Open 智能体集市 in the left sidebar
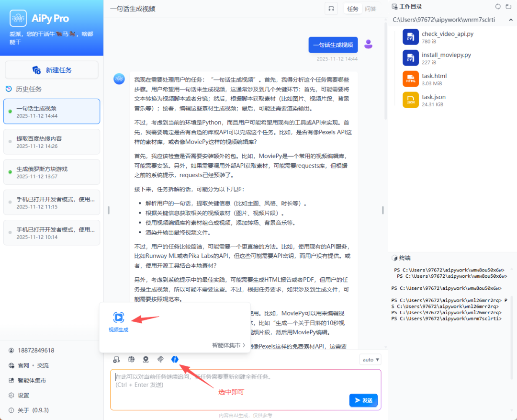The height and width of the screenshot is (420, 517). 32,380
